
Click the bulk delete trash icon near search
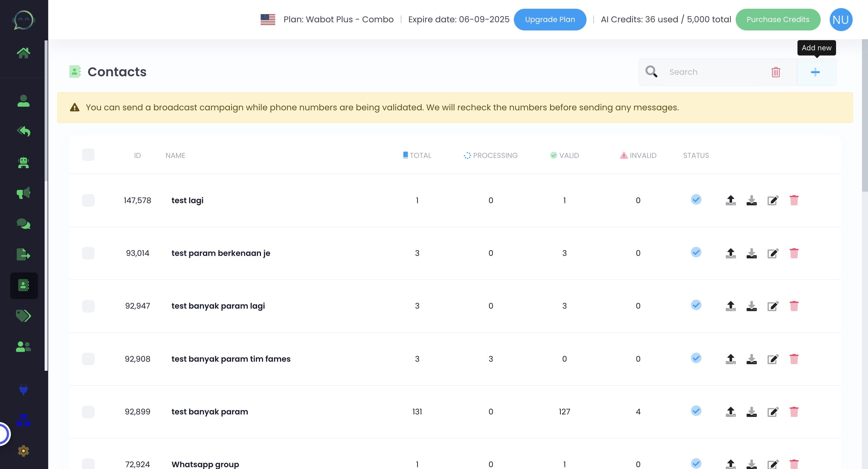(775, 72)
